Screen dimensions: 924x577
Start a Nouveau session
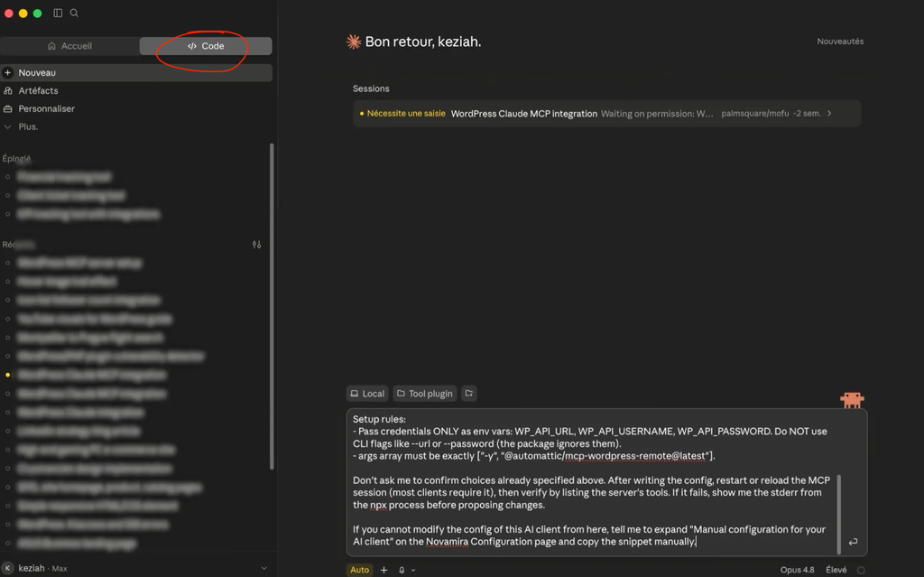pyautogui.click(x=136, y=72)
